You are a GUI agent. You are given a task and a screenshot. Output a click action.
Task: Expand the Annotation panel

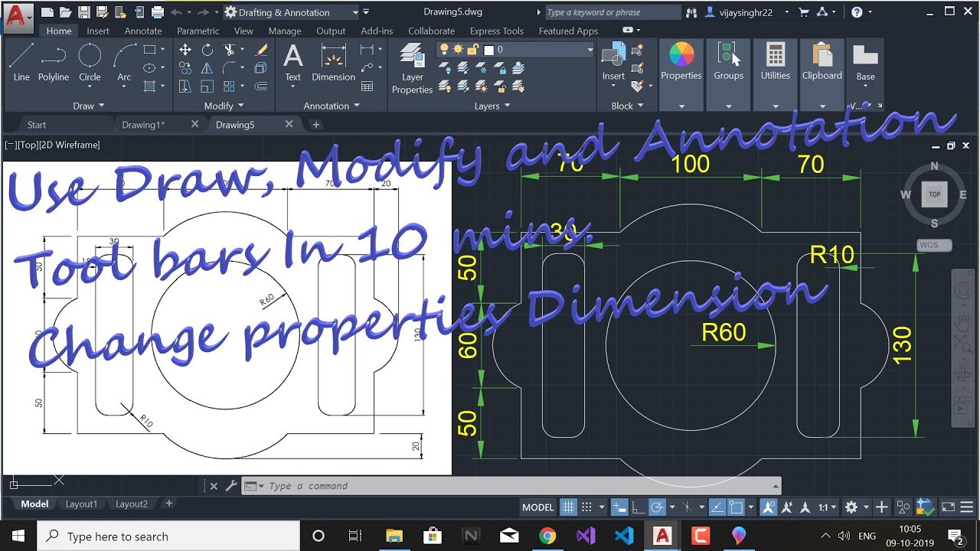point(331,106)
